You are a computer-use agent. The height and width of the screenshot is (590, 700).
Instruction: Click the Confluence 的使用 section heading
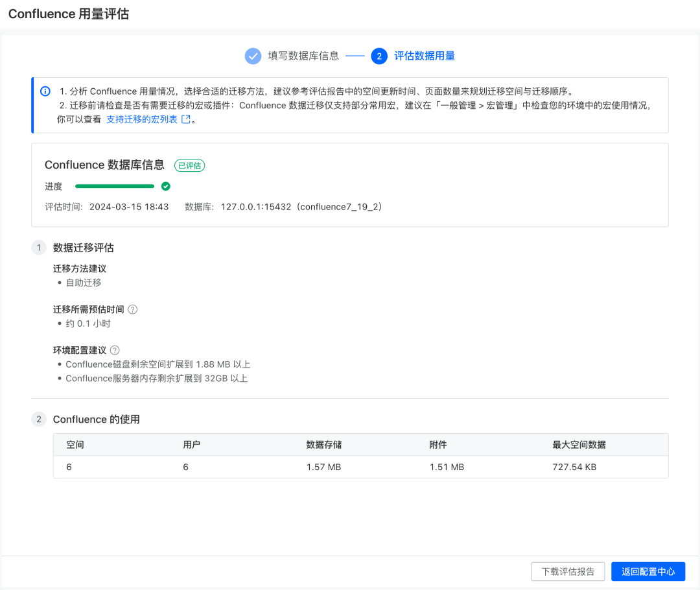(97, 419)
